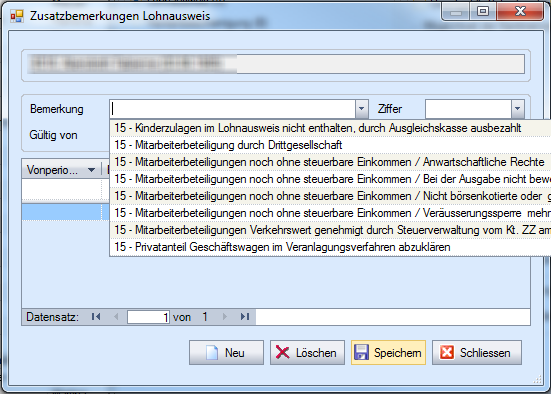Click the Vonperio... column header

61,170
